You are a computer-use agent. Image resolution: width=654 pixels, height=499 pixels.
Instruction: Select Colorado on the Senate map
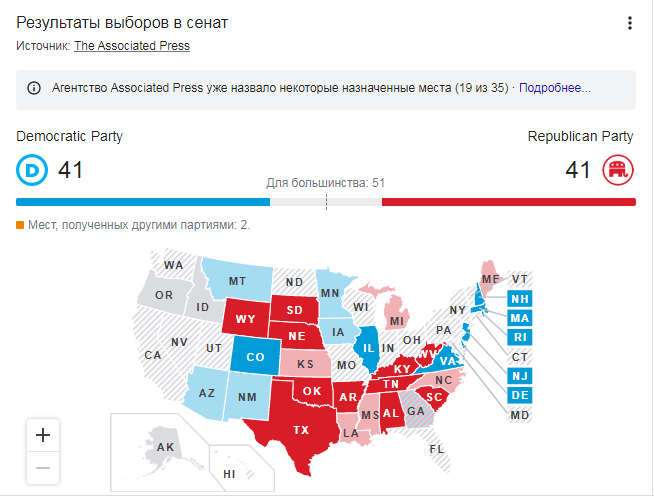pos(255,355)
